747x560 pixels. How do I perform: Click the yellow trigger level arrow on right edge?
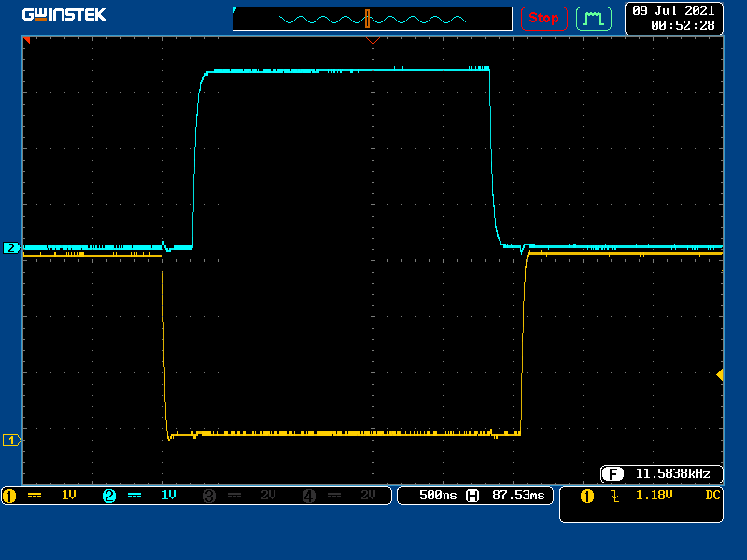pos(719,374)
